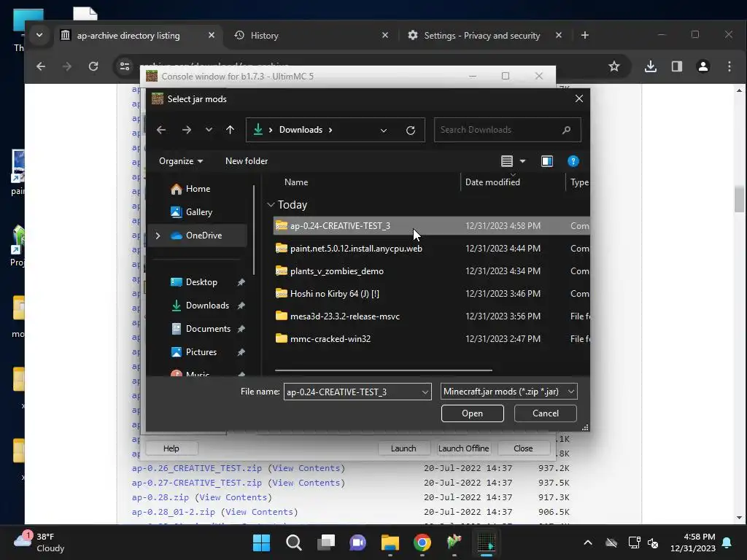Bookmark this page with star icon

[614, 66]
